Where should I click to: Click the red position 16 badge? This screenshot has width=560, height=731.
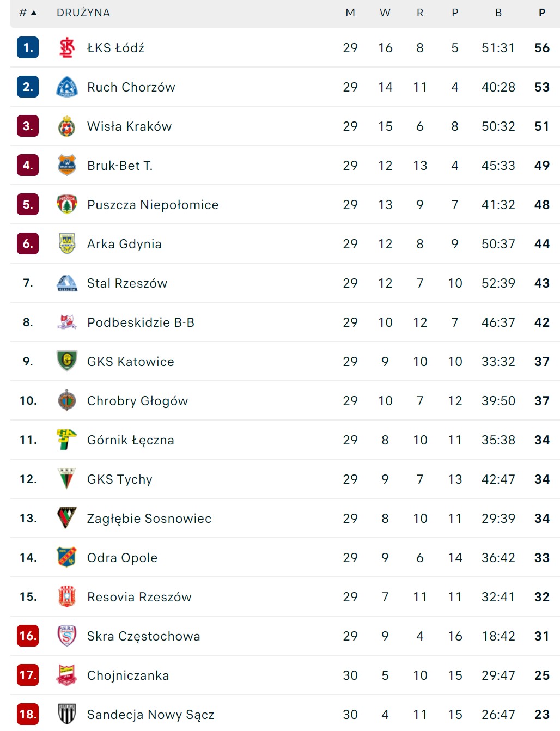28,636
